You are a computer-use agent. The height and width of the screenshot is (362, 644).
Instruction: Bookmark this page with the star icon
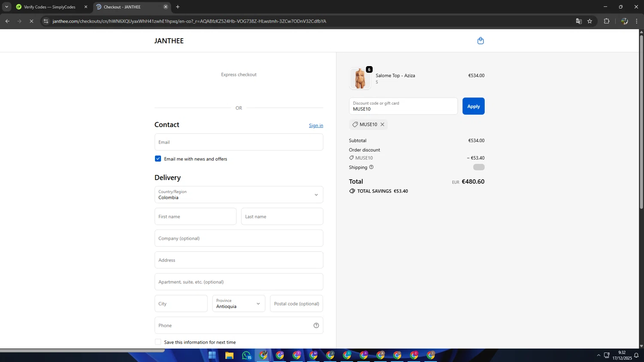590,21
